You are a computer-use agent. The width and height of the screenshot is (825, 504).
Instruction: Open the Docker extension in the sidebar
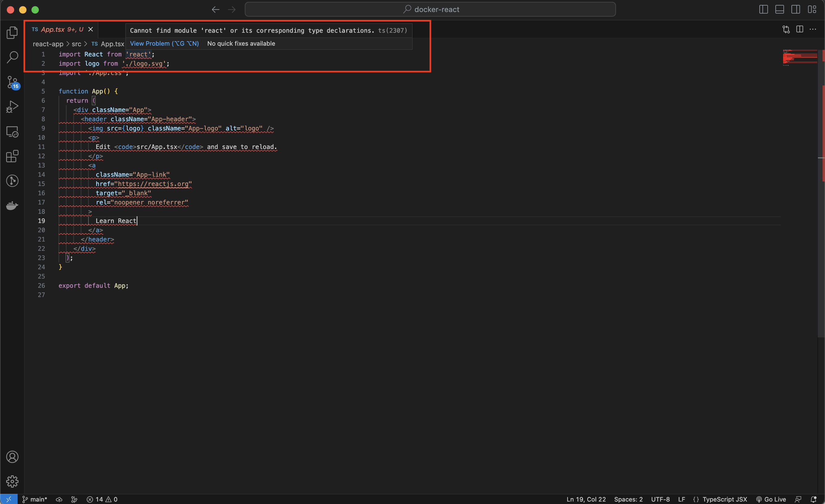point(12,206)
